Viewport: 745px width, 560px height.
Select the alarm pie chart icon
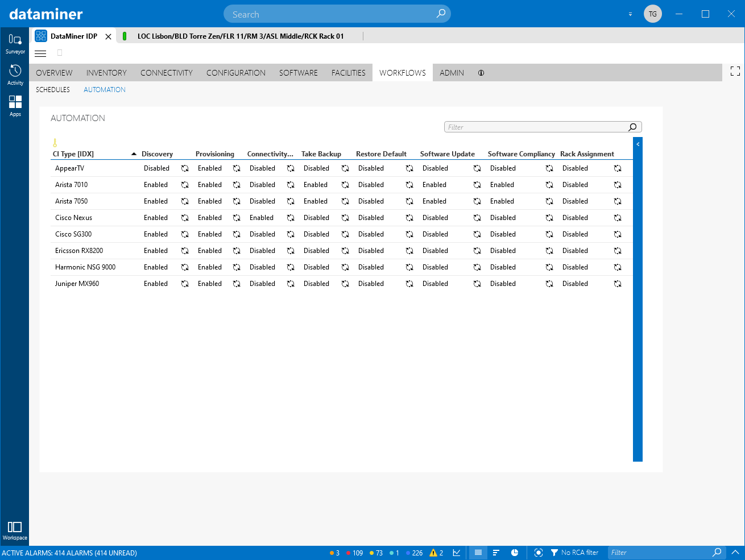click(x=515, y=553)
